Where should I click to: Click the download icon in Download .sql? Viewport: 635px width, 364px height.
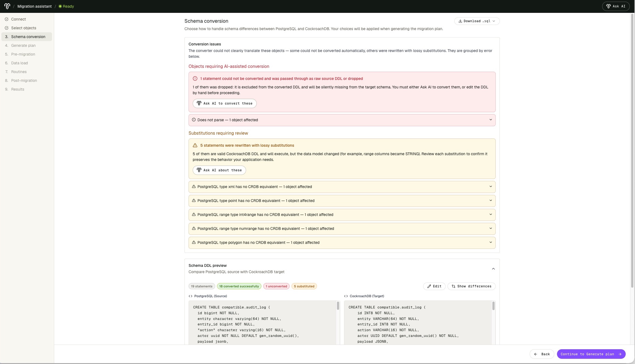pos(460,21)
